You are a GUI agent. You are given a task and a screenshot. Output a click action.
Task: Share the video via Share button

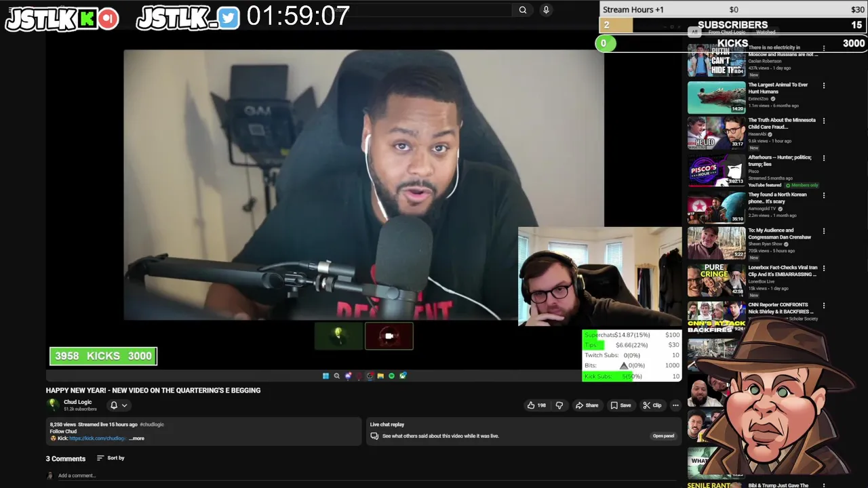[587, 405]
